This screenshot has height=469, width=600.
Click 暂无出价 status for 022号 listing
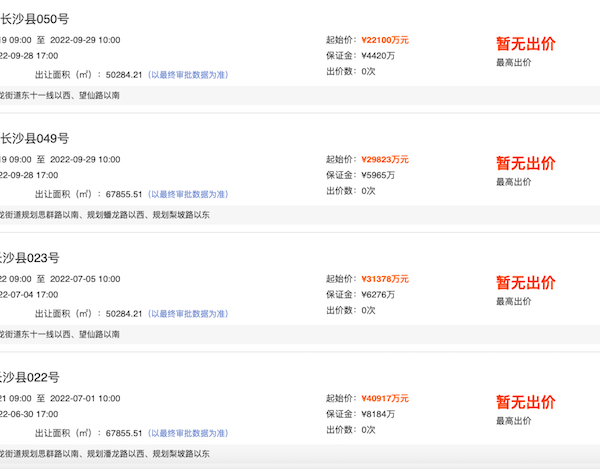[x=526, y=402]
